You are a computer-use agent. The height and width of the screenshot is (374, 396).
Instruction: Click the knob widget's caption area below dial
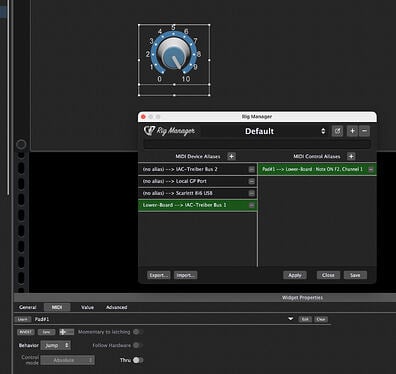point(174,90)
